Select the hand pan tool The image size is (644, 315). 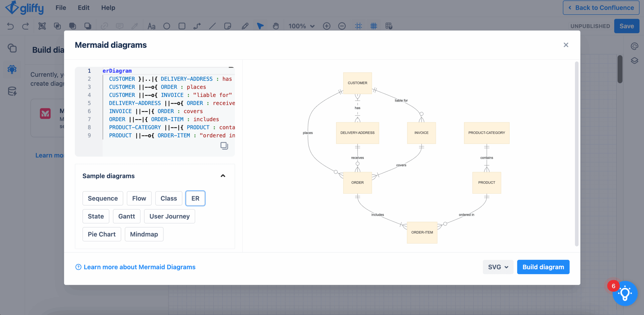[x=276, y=26]
